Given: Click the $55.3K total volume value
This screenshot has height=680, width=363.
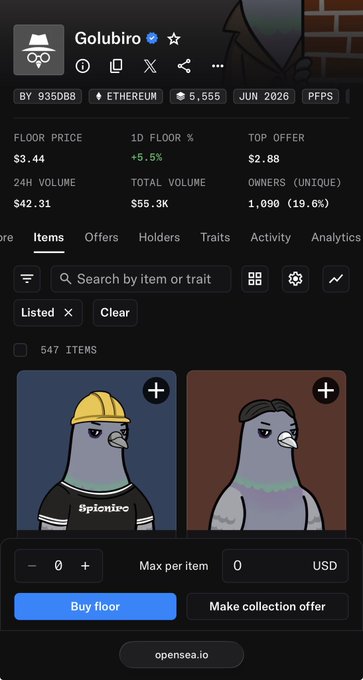Looking at the screenshot, I should [x=150, y=204].
